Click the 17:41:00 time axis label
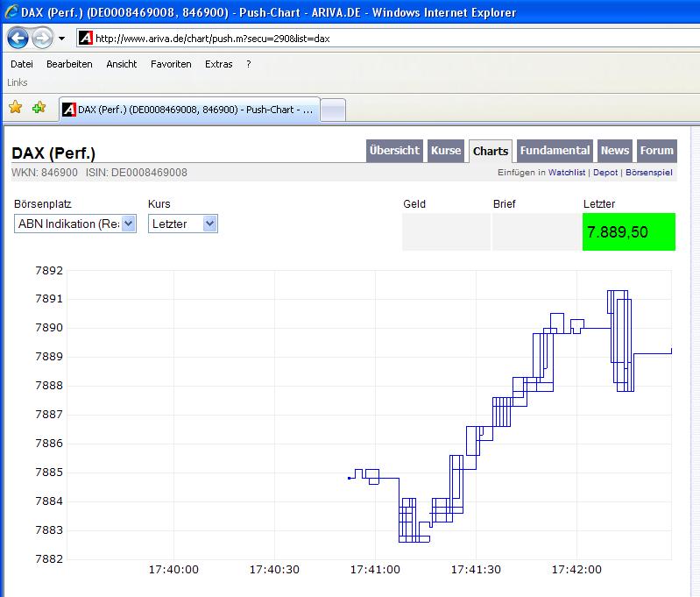 coord(375,570)
